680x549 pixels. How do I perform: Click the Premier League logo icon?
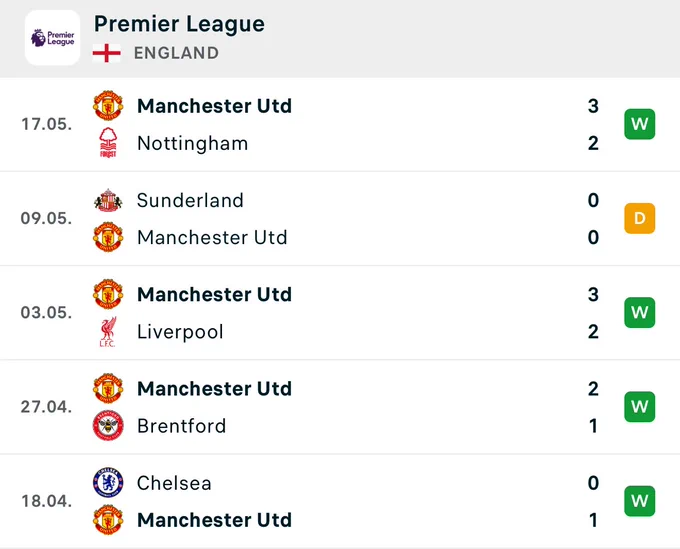click(52, 38)
